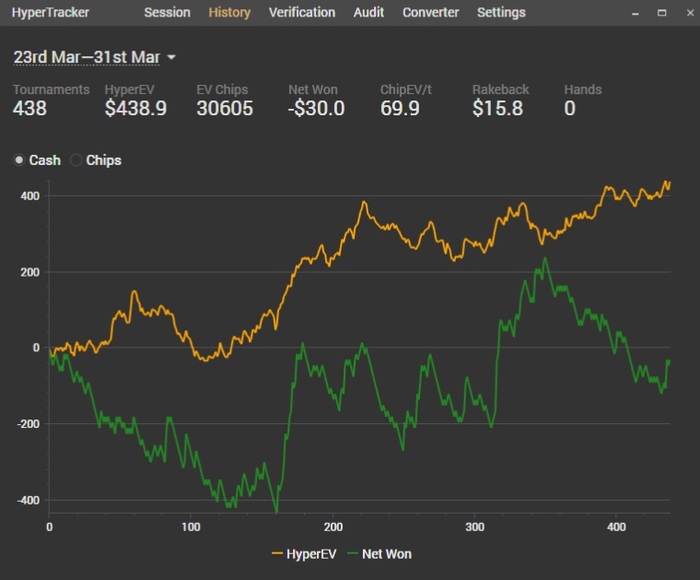Screen dimensions: 700x580
Task: Open the Audit tab
Action: (369, 13)
